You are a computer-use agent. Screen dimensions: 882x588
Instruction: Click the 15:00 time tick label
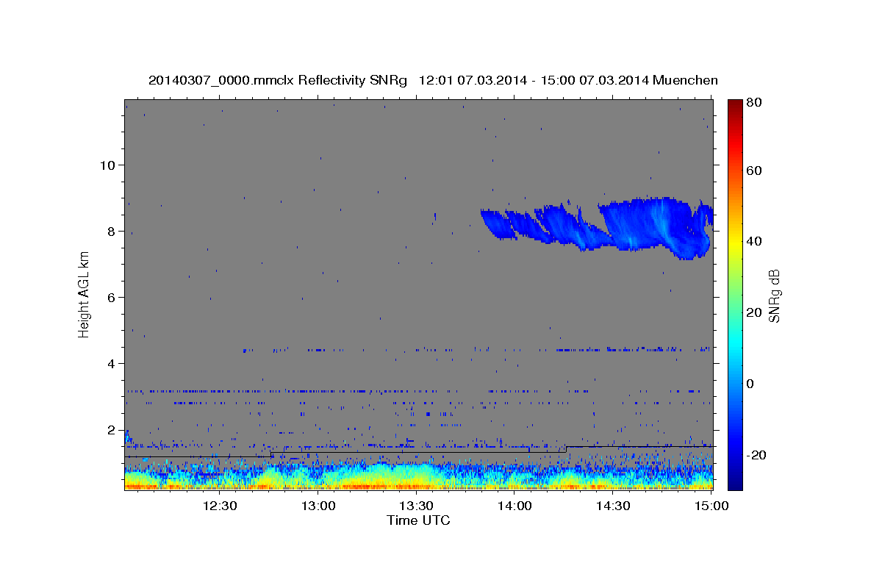click(711, 506)
